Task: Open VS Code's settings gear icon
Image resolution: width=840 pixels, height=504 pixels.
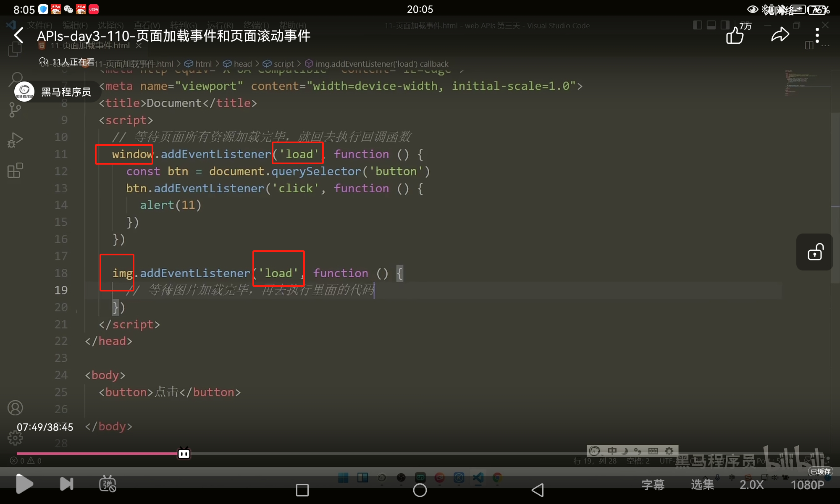Action: click(16, 438)
